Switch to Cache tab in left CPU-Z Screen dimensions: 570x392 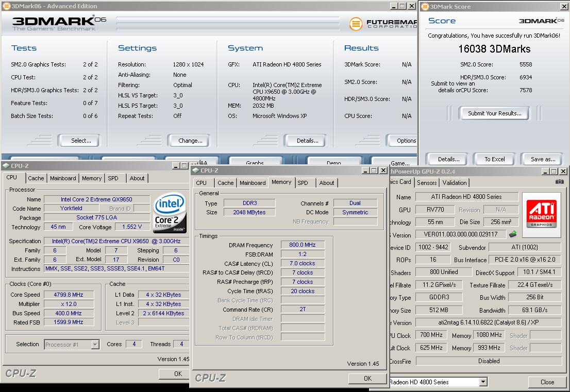pos(36,178)
